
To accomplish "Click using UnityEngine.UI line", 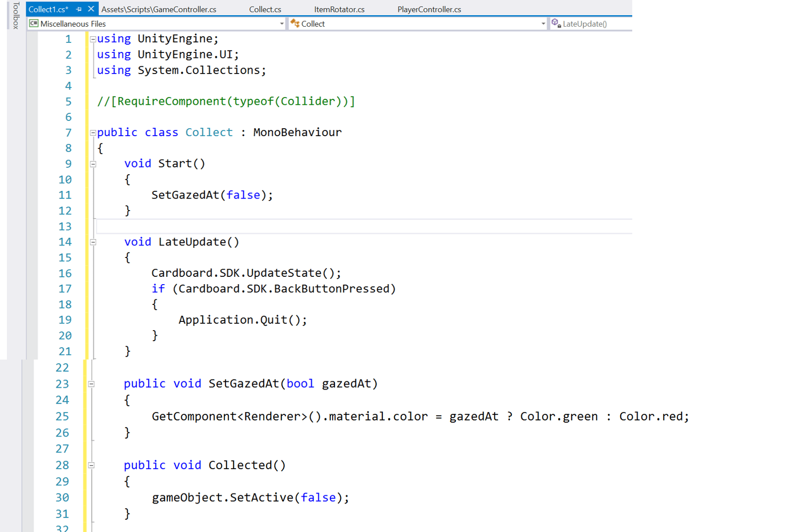I will pyautogui.click(x=168, y=54).
